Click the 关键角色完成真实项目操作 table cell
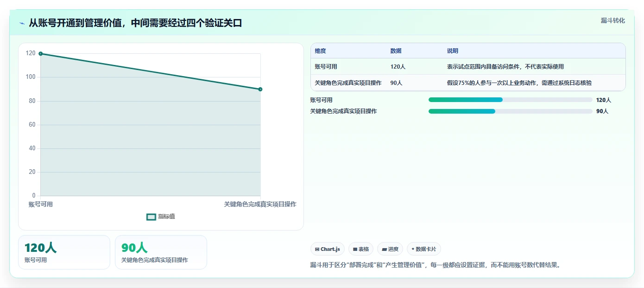The height and width of the screenshot is (288, 644). 348,83
